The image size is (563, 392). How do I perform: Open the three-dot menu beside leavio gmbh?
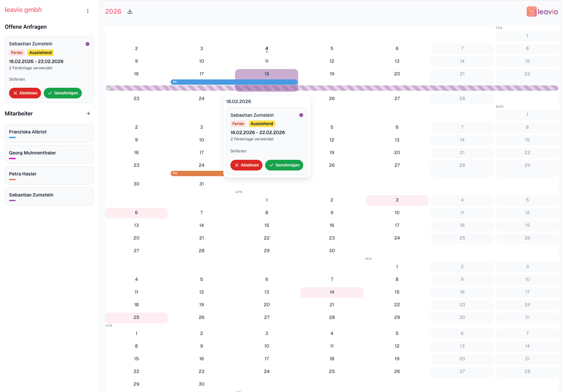[x=88, y=11]
